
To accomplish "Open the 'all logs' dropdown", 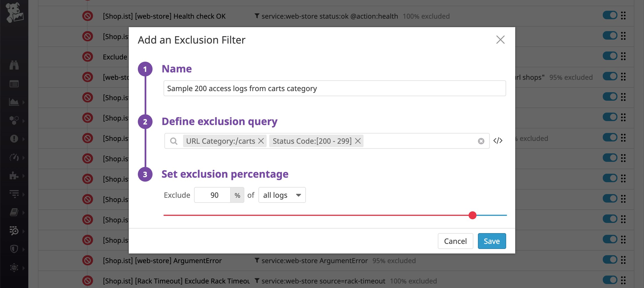I will click(x=282, y=195).
